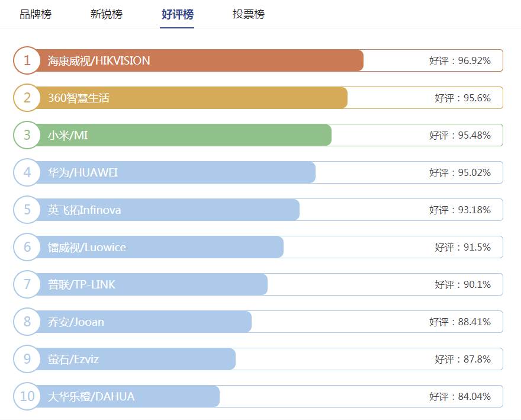Go to the 投票榜 tab
Image resolution: width=521 pixels, height=420 pixels.
pyautogui.click(x=249, y=14)
